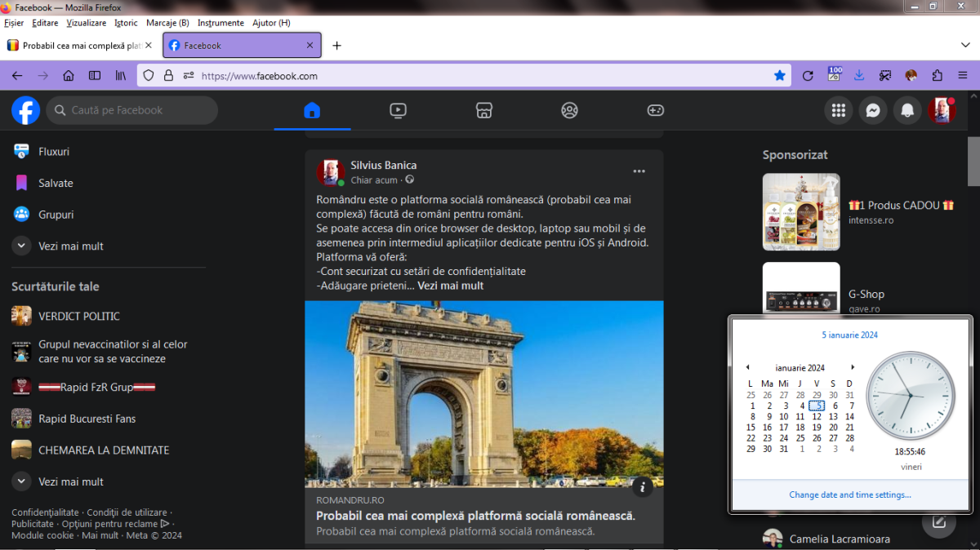
Task: Click Change date and time settings link
Action: point(850,495)
